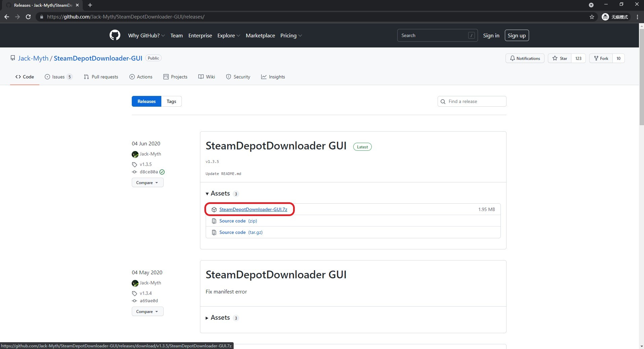
Task: Download SteamDepotDownloader-GUI.7z asset
Action: pyautogui.click(x=253, y=209)
